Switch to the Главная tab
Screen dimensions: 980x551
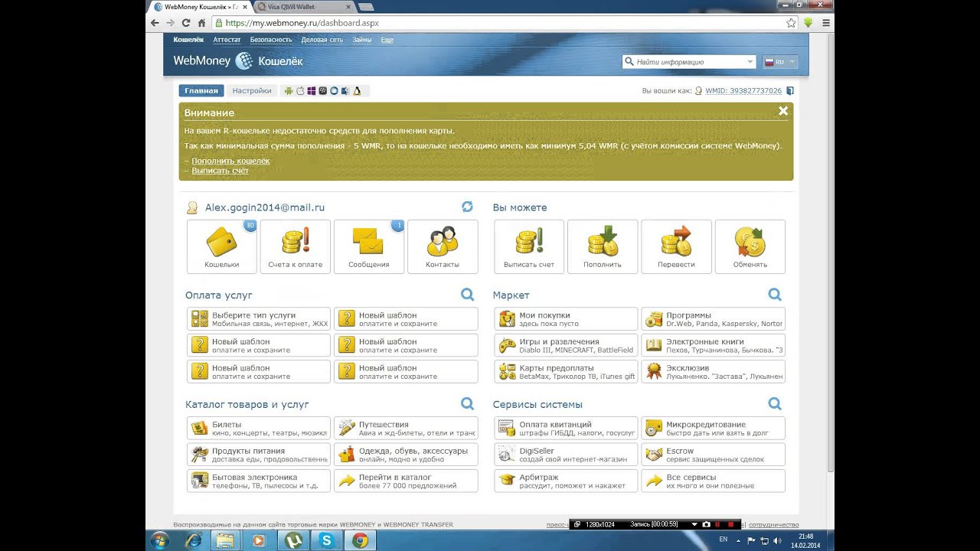pyautogui.click(x=201, y=90)
